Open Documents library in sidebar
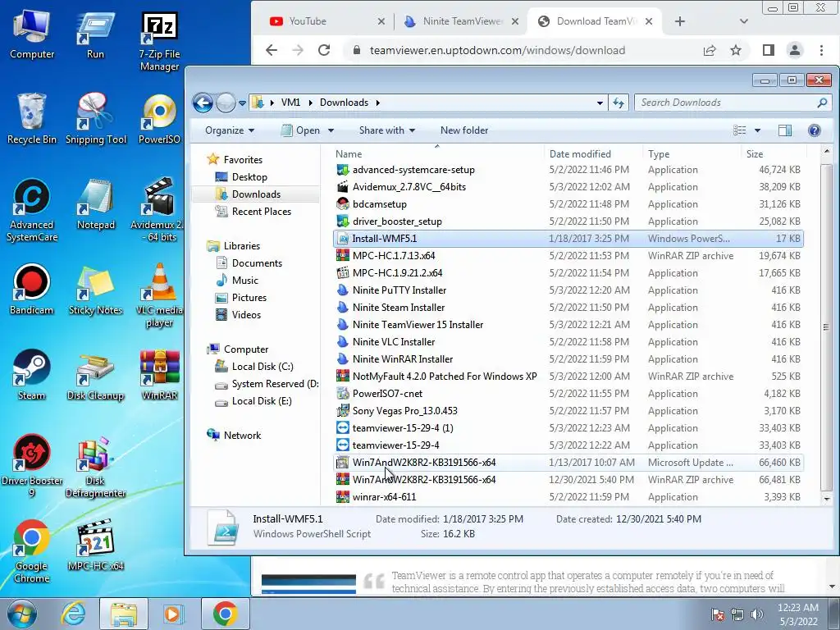Screen dimensions: 840x630 [x=257, y=263]
